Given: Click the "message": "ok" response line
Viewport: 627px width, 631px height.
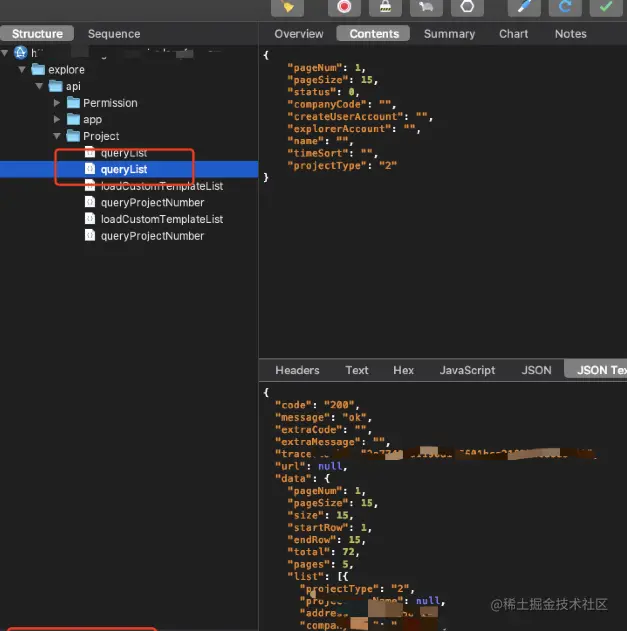Looking at the screenshot, I should (323, 417).
